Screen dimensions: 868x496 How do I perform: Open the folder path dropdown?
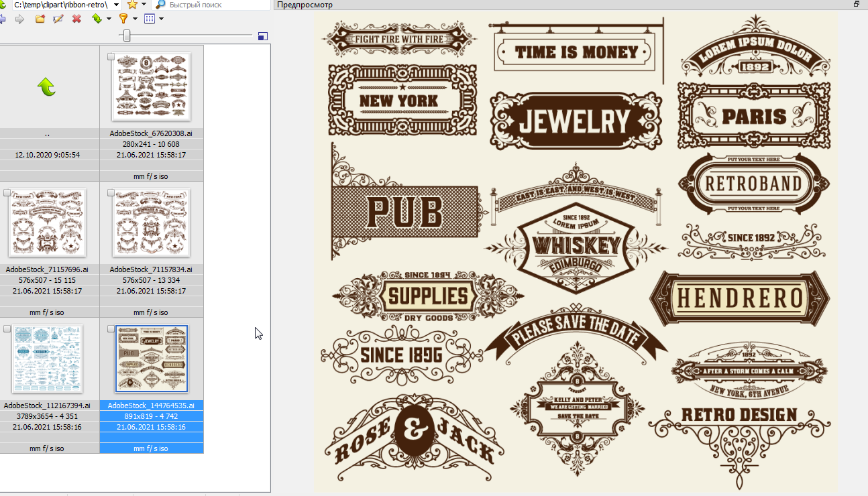(x=117, y=5)
